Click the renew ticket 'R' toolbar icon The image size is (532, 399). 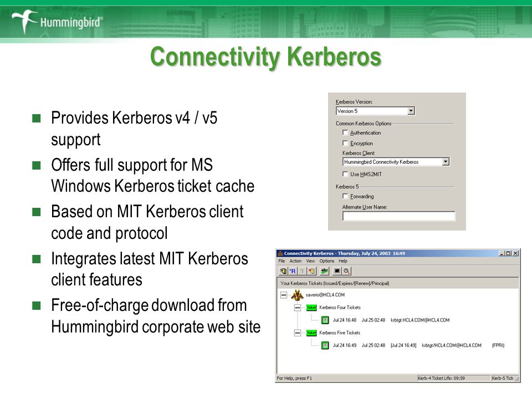tap(293, 271)
